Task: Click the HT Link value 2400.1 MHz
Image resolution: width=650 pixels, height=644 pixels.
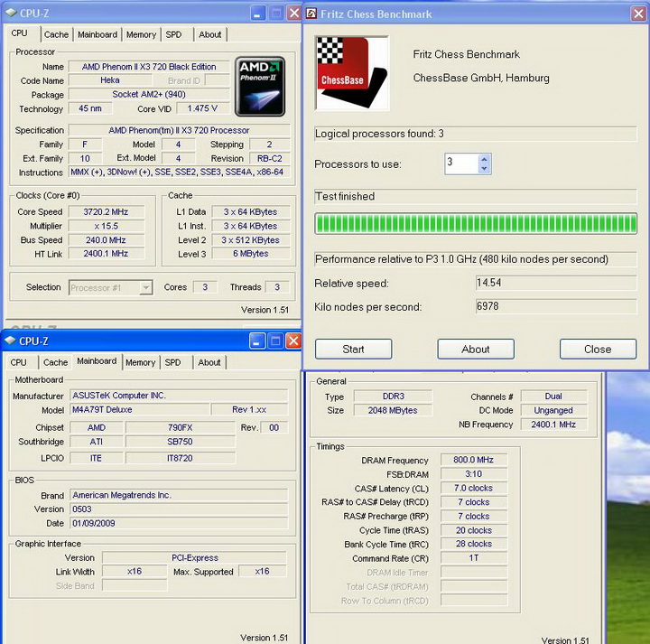Action: (x=106, y=254)
